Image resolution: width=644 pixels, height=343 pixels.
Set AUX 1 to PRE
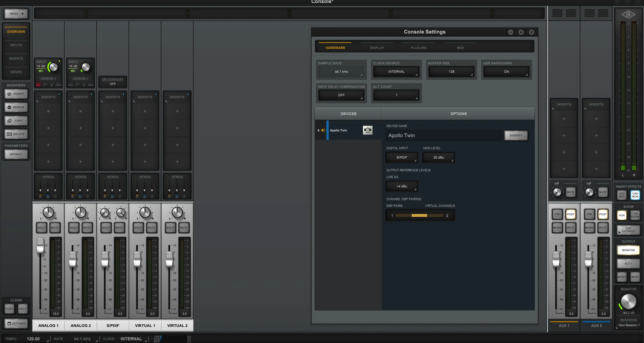pyautogui.click(x=557, y=214)
